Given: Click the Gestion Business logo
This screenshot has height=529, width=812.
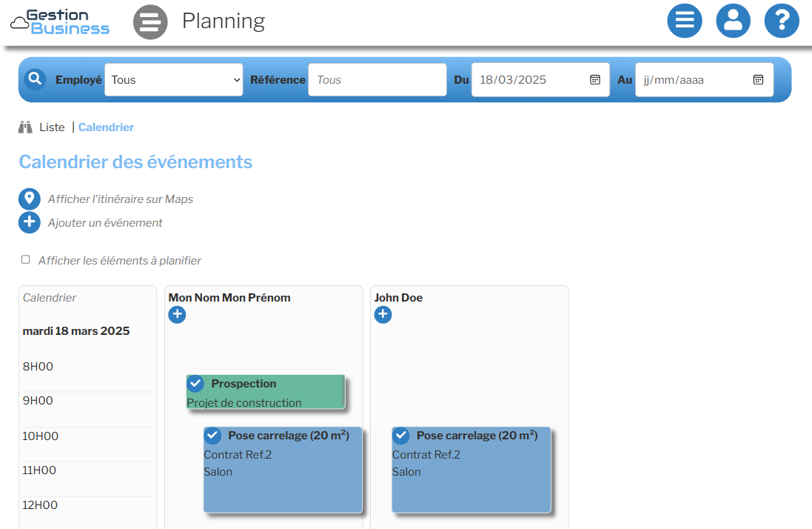Looking at the screenshot, I should [60, 22].
